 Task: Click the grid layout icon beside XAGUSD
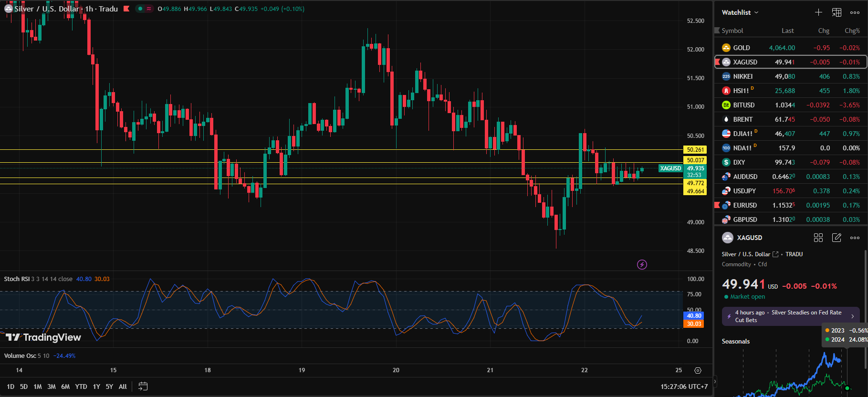point(818,238)
